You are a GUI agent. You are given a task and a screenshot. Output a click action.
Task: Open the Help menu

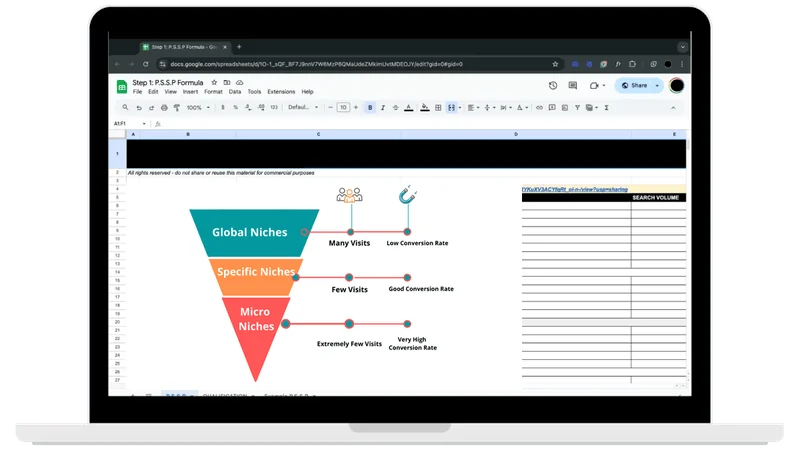tap(307, 92)
